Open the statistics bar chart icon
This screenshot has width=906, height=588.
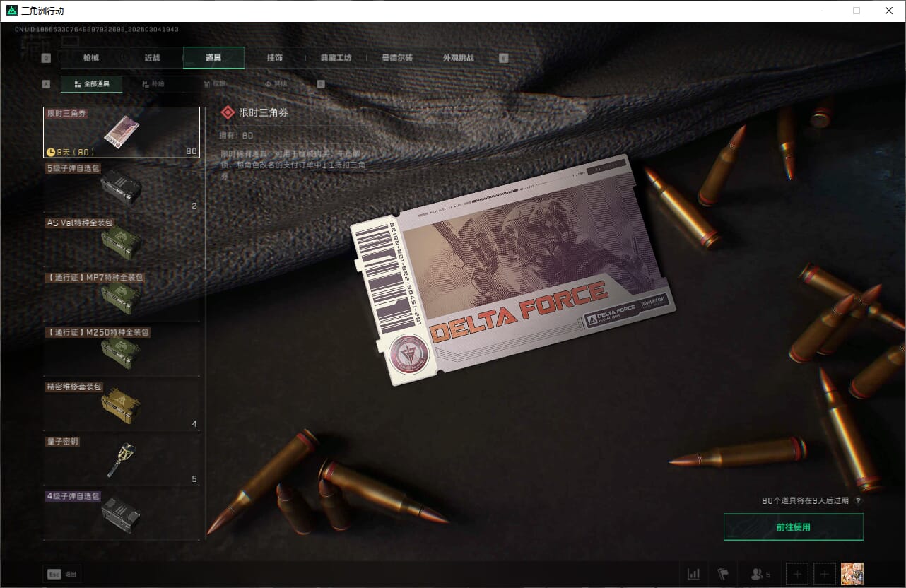click(x=693, y=574)
